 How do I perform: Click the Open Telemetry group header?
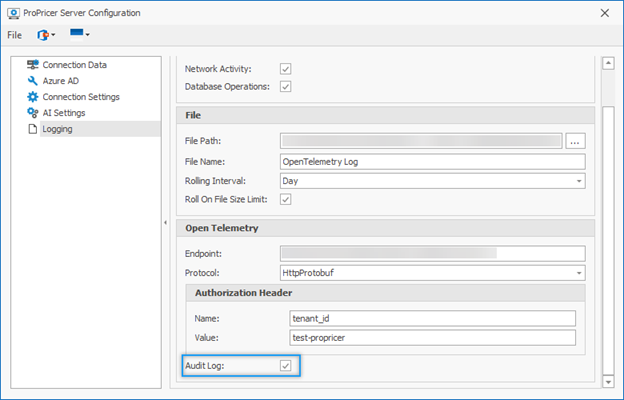(385, 228)
